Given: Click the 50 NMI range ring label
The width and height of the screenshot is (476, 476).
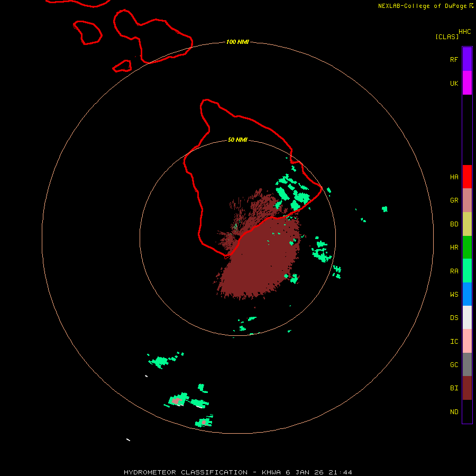Looking at the screenshot, I should click(237, 140).
